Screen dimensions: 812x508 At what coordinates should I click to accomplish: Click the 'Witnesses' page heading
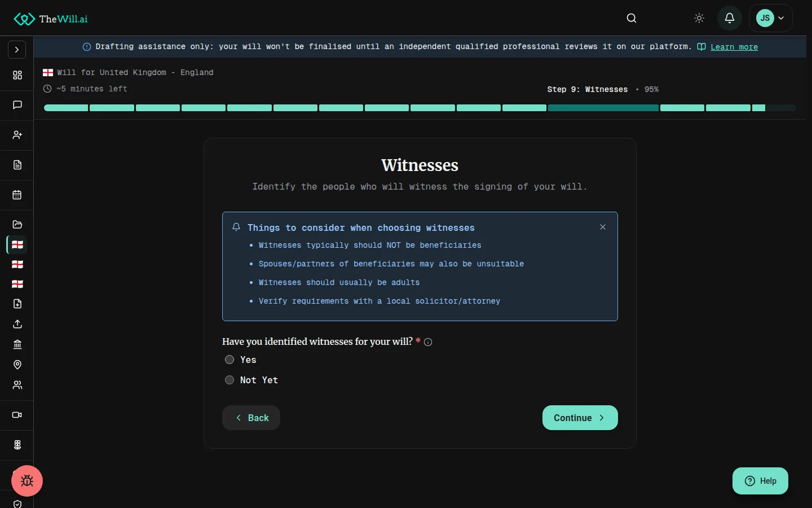pos(420,165)
